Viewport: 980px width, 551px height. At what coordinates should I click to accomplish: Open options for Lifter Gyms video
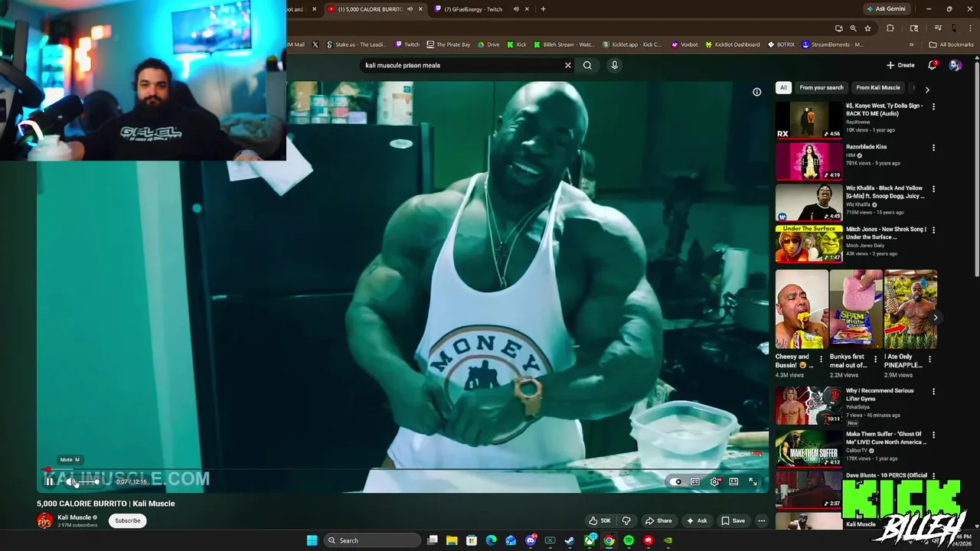933,392
